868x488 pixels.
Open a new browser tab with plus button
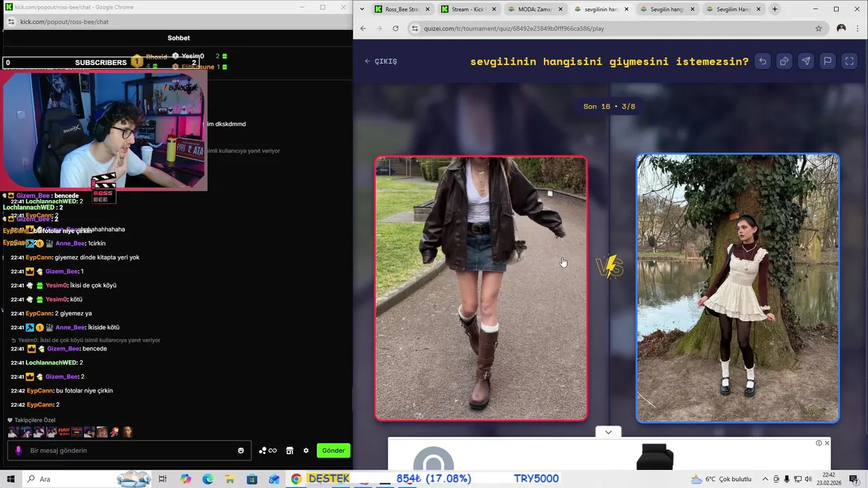[774, 9]
